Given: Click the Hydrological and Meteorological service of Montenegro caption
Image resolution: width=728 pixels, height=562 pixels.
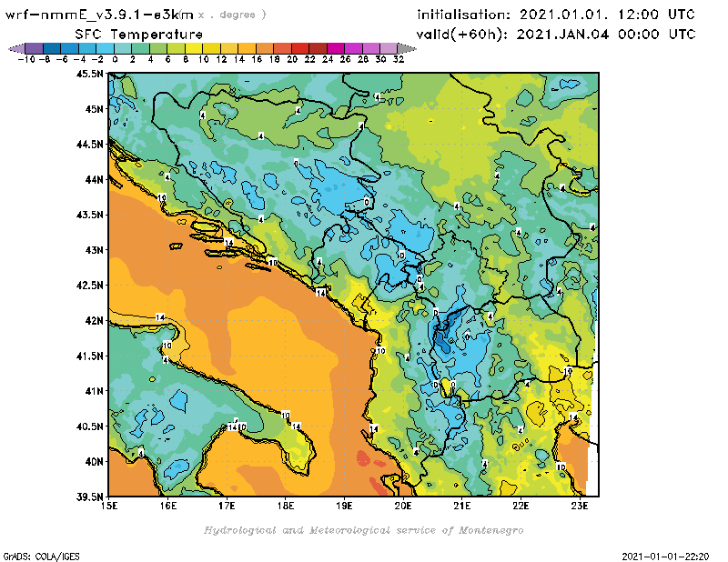Looking at the screenshot, I should 363,530.
